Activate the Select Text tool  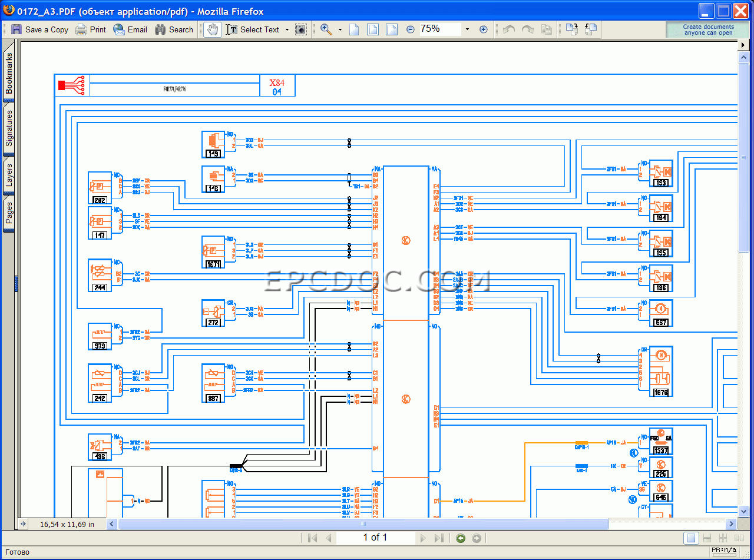(x=253, y=29)
